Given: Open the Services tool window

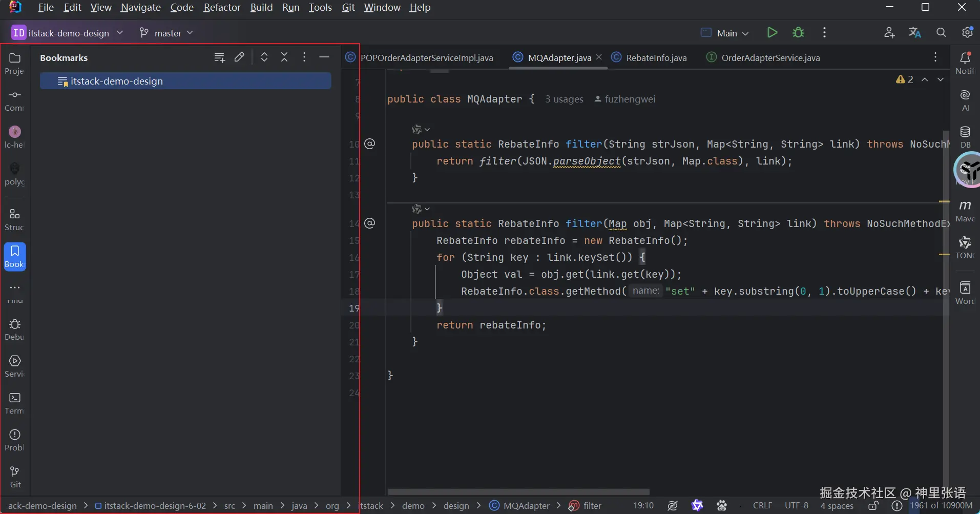Looking at the screenshot, I should pyautogui.click(x=15, y=366).
